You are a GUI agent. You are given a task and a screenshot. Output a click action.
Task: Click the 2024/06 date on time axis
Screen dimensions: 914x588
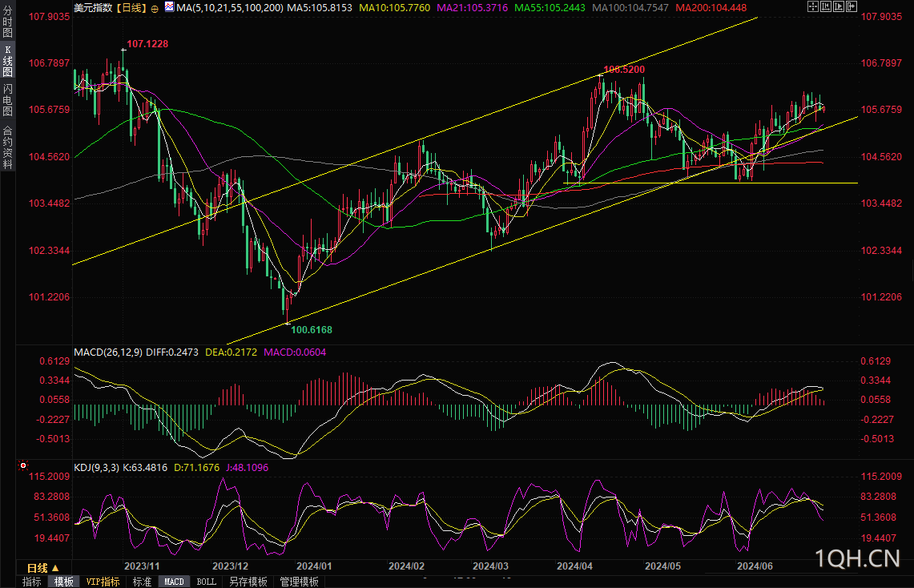click(755, 566)
